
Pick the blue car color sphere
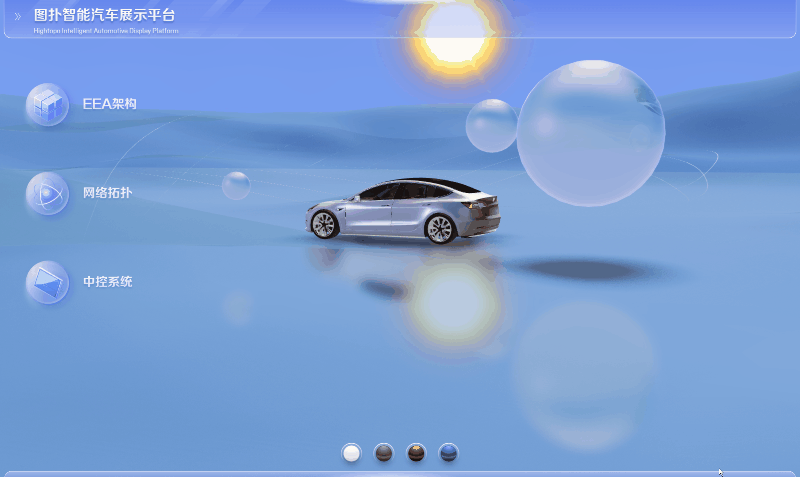pos(449,453)
